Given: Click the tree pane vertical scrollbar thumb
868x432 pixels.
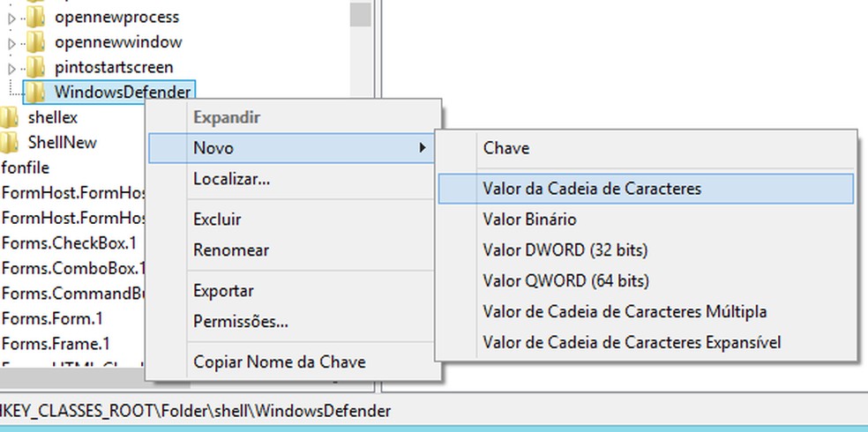Looking at the screenshot, I should point(359,14).
